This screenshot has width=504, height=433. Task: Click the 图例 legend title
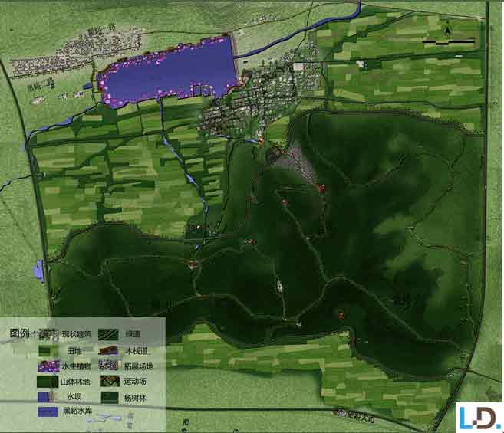click(20, 333)
